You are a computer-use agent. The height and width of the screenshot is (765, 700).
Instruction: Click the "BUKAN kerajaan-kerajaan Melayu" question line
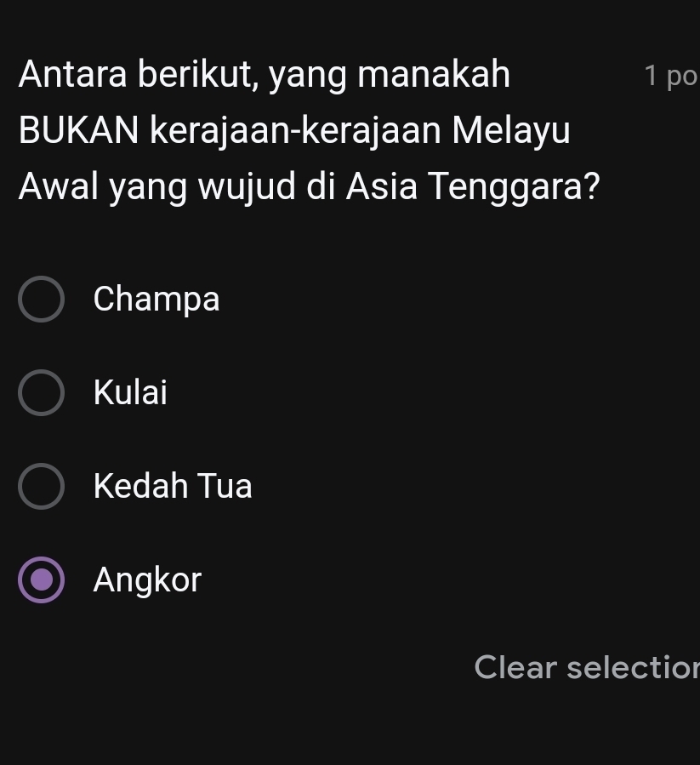pos(294,131)
